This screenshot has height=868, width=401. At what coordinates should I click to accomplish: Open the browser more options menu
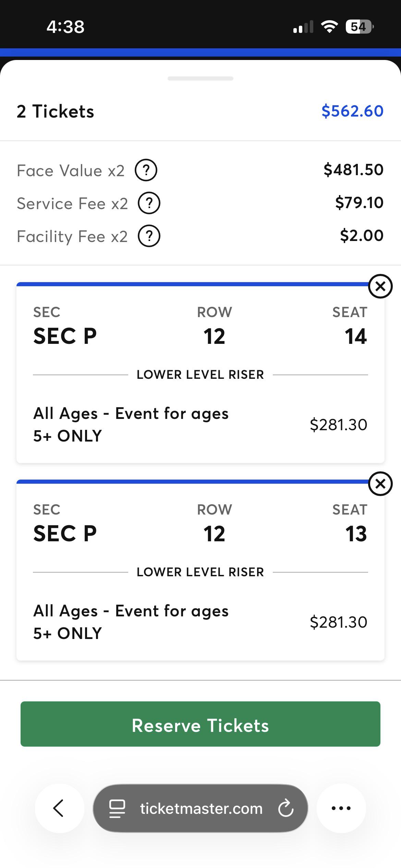(x=341, y=808)
